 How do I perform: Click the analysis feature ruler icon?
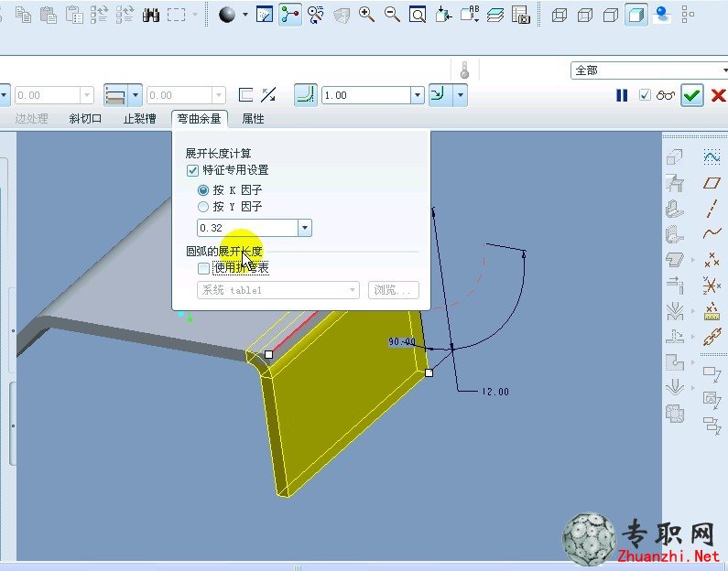click(x=712, y=311)
